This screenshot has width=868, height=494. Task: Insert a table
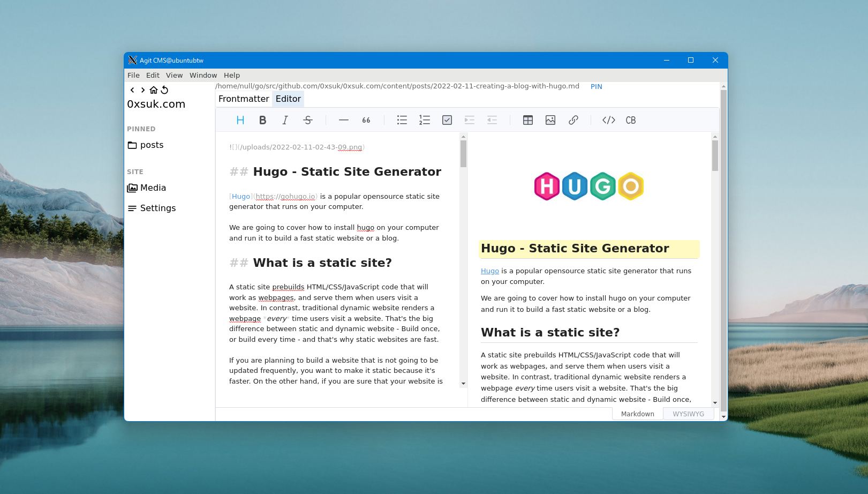click(x=528, y=120)
